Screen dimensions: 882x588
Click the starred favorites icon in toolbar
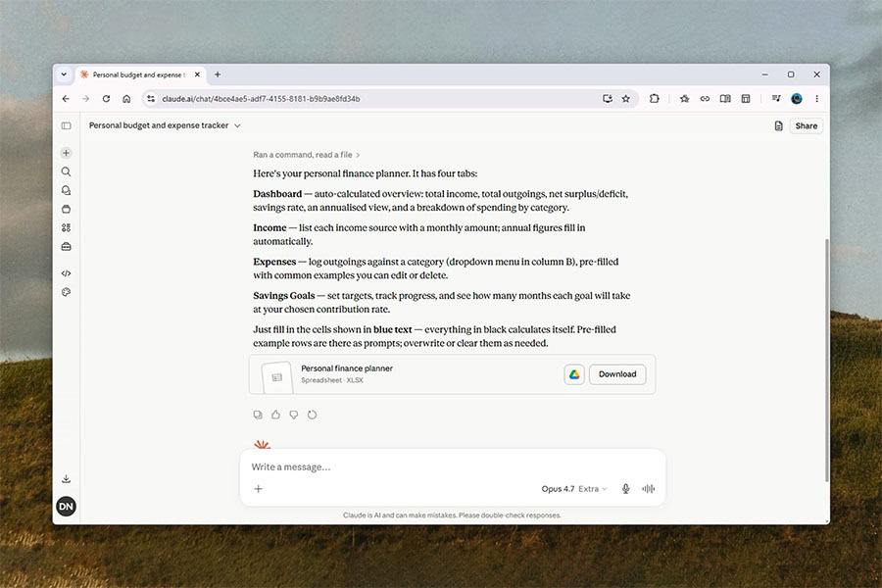click(685, 98)
